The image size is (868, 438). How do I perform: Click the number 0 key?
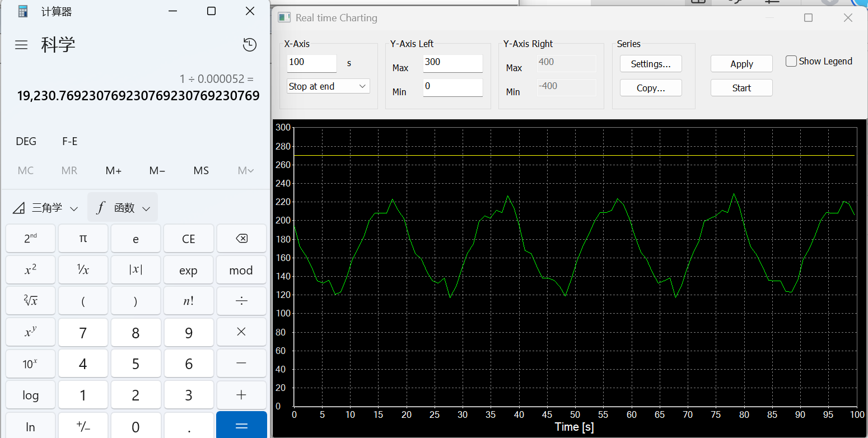click(136, 426)
